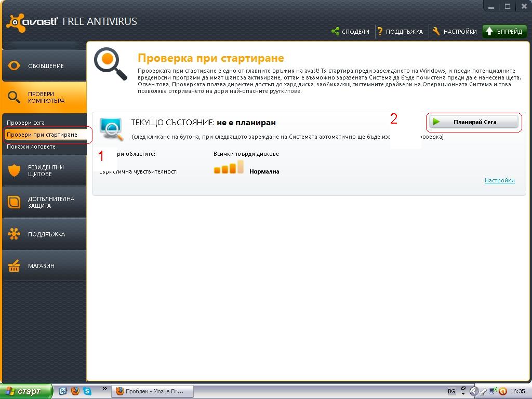Click the large magnifier icon beside the page title
The width and height of the screenshot is (532, 399).
111,64
